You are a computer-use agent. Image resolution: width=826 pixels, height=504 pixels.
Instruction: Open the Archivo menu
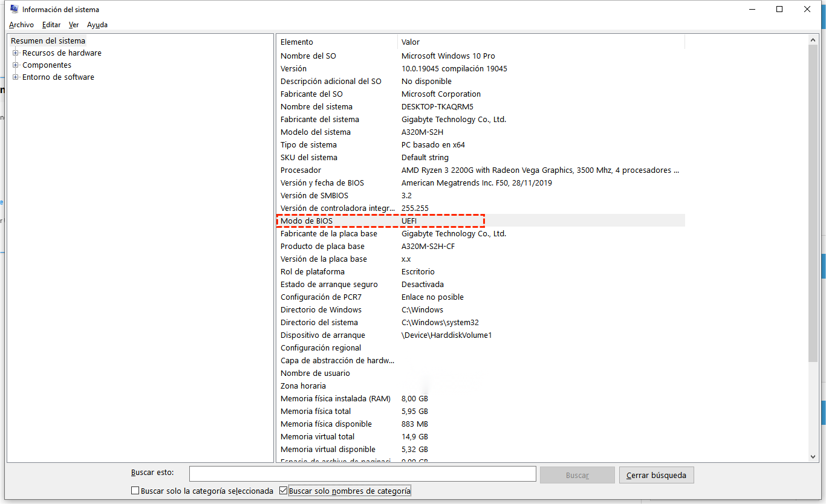[21, 25]
